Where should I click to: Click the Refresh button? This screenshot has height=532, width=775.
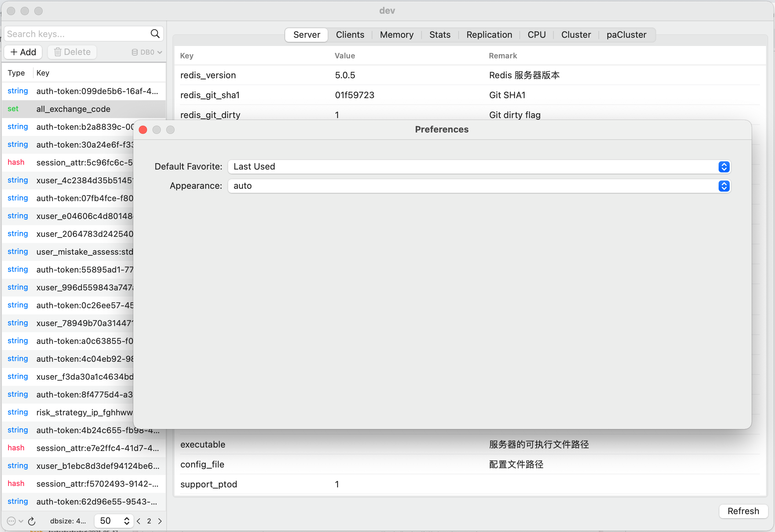743,511
